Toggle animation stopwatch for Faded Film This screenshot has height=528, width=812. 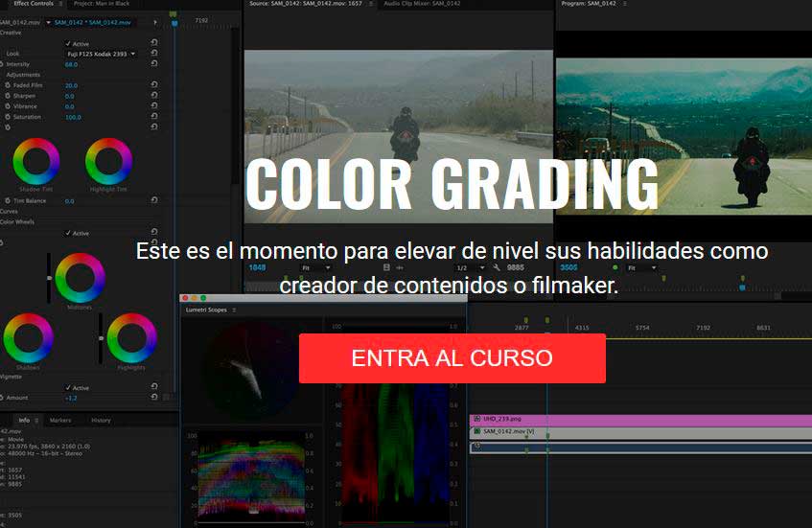(x=8, y=85)
